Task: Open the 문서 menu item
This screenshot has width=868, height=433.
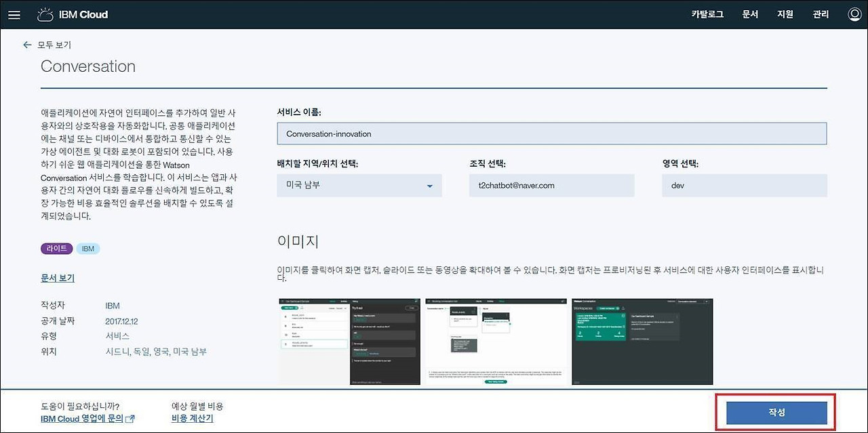Action: tap(750, 14)
